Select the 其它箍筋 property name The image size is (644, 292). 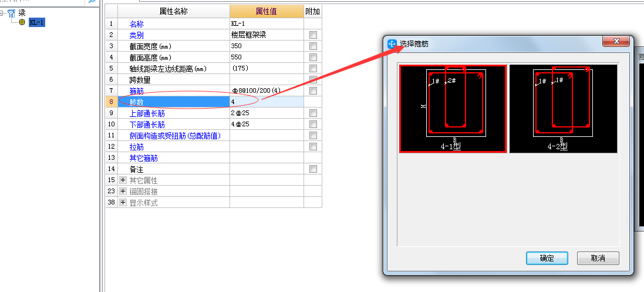(x=144, y=158)
